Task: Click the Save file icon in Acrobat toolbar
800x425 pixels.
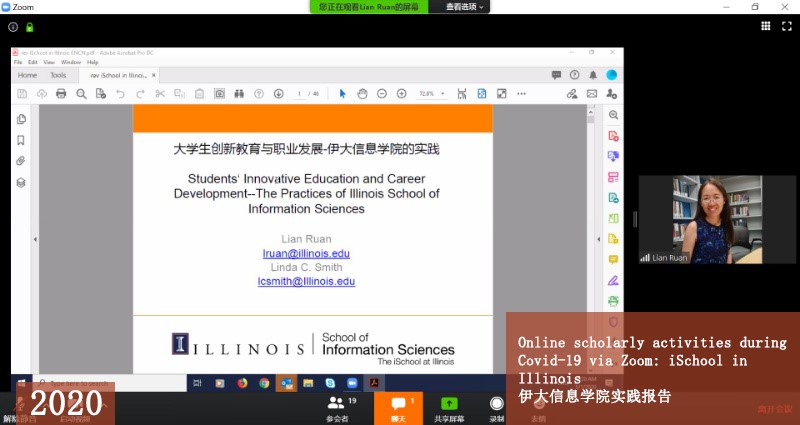Action: (22, 94)
